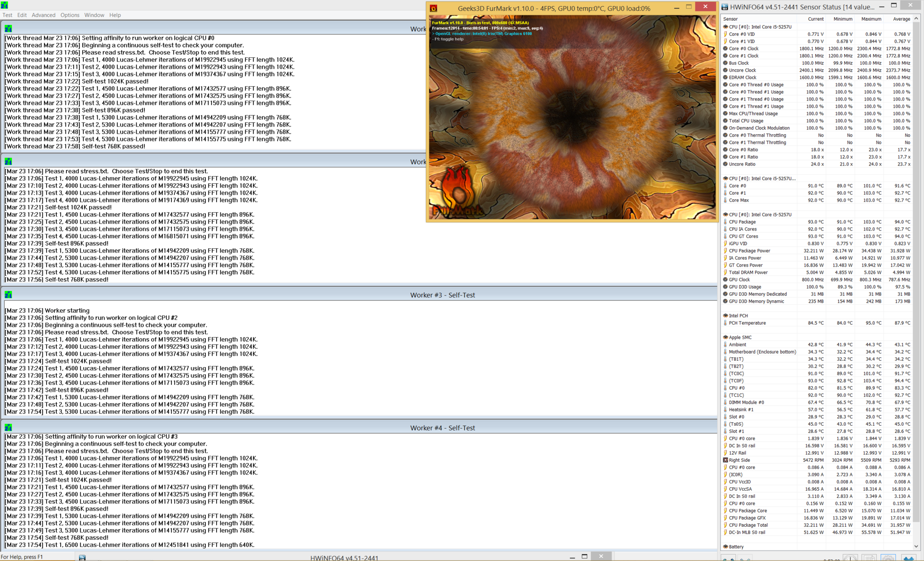Click the voltage icon next to Core #0 VID
Image resolution: width=924 pixels, height=561 pixels.
[x=725, y=34]
